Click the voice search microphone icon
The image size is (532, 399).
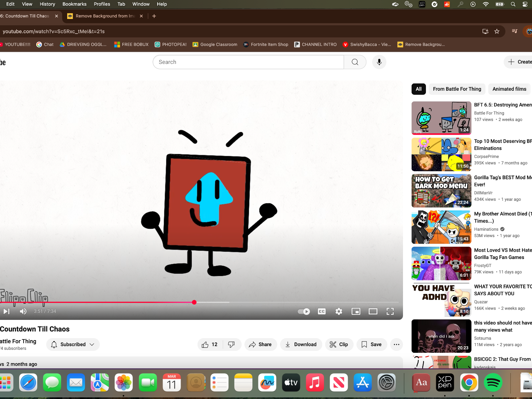tap(379, 62)
